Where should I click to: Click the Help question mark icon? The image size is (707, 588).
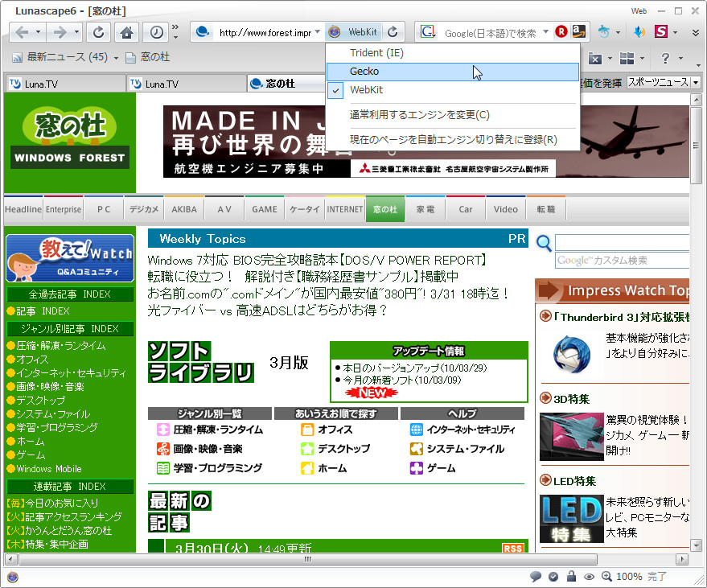click(x=665, y=58)
